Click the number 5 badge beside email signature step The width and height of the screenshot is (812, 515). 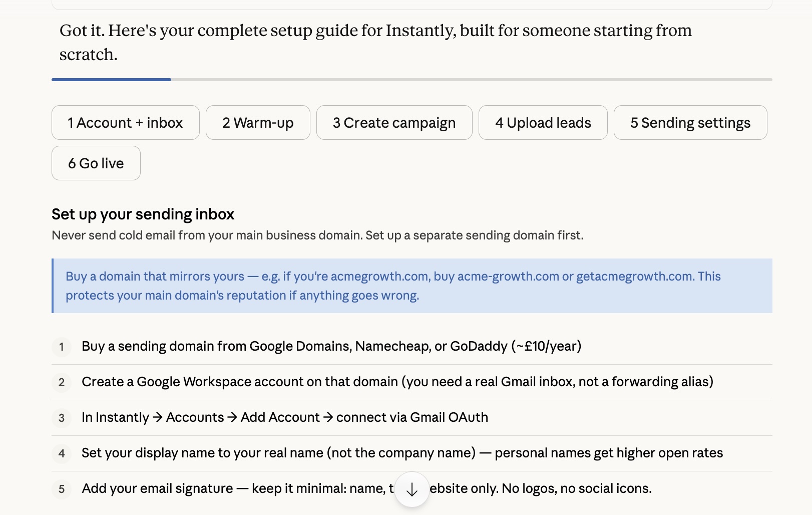point(62,489)
